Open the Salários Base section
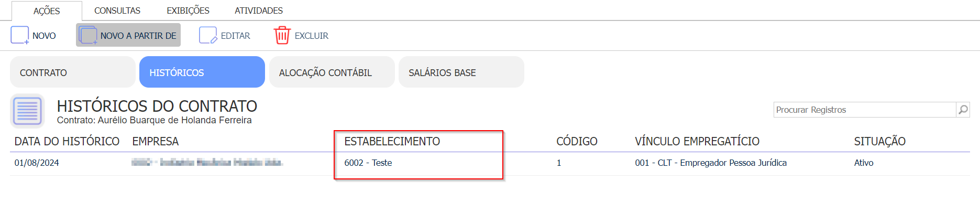 point(461,72)
